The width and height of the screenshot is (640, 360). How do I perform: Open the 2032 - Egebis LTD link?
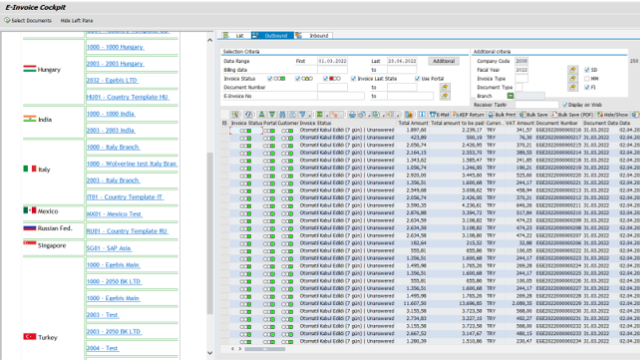coord(112,80)
